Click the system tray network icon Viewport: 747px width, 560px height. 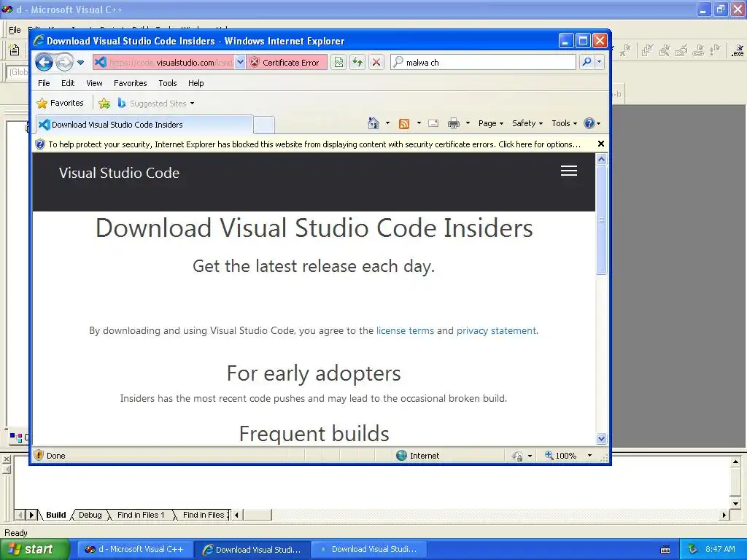pyautogui.click(x=693, y=549)
